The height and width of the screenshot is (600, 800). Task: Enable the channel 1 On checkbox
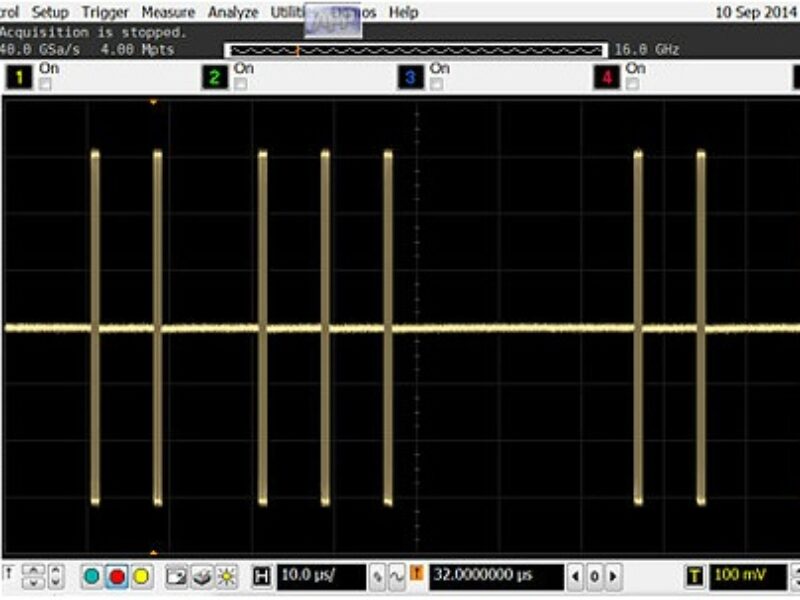[45, 85]
